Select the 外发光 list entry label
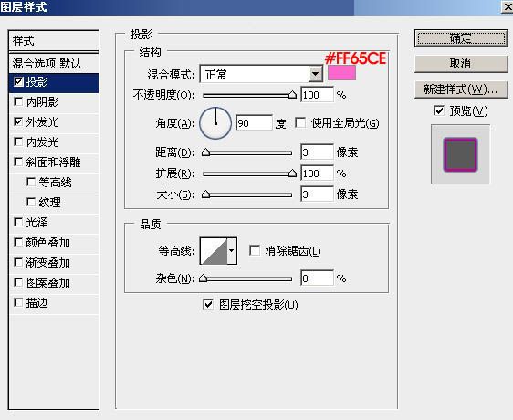The width and height of the screenshot is (513, 420). pos(43,122)
